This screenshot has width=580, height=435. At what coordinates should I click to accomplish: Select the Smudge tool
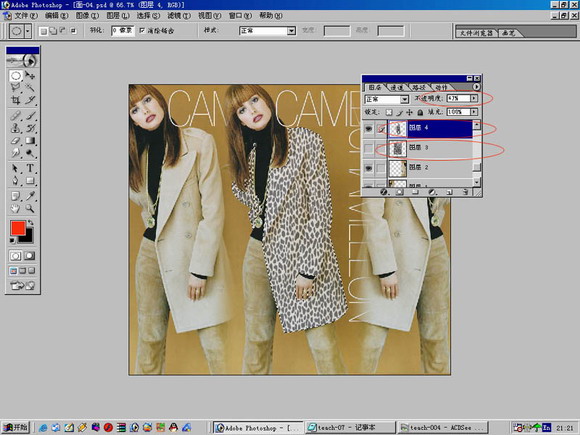click(16, 153)
